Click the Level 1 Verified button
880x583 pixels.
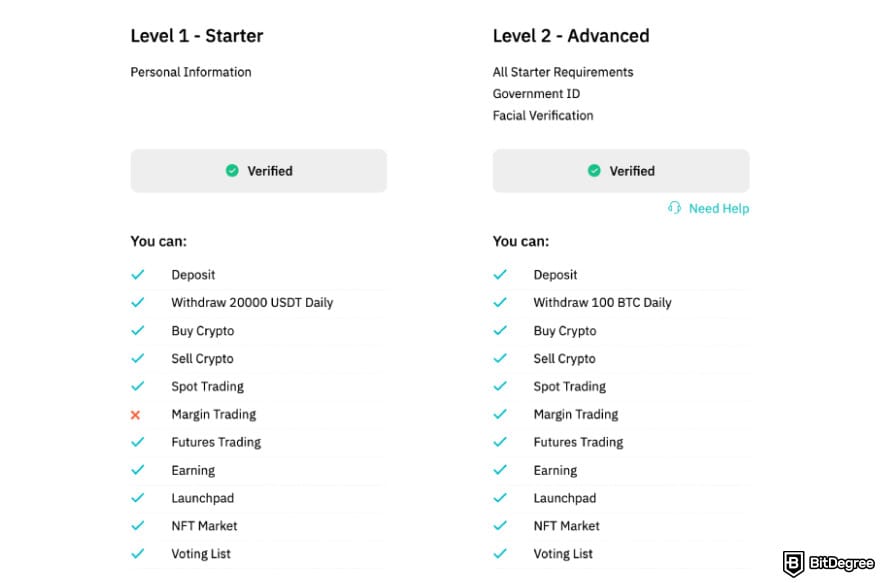coord(259,171)
